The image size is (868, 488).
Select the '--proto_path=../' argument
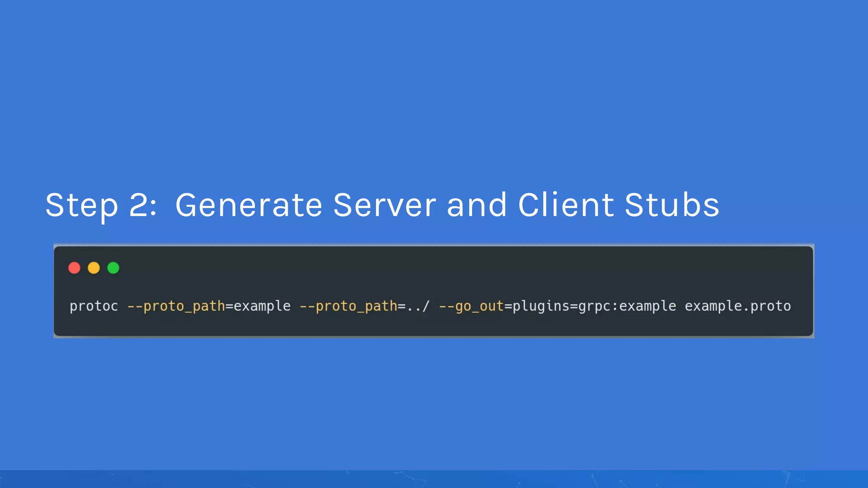click(x=364, y=306)
